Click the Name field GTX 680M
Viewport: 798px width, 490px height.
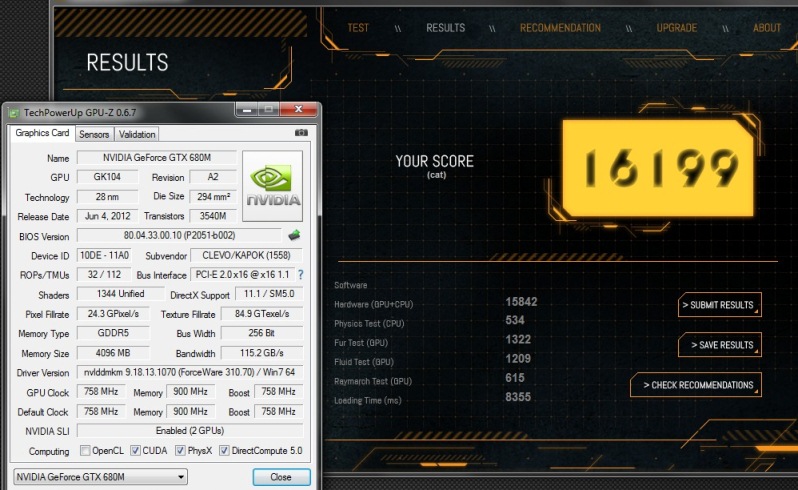click(x=157, y=158)
